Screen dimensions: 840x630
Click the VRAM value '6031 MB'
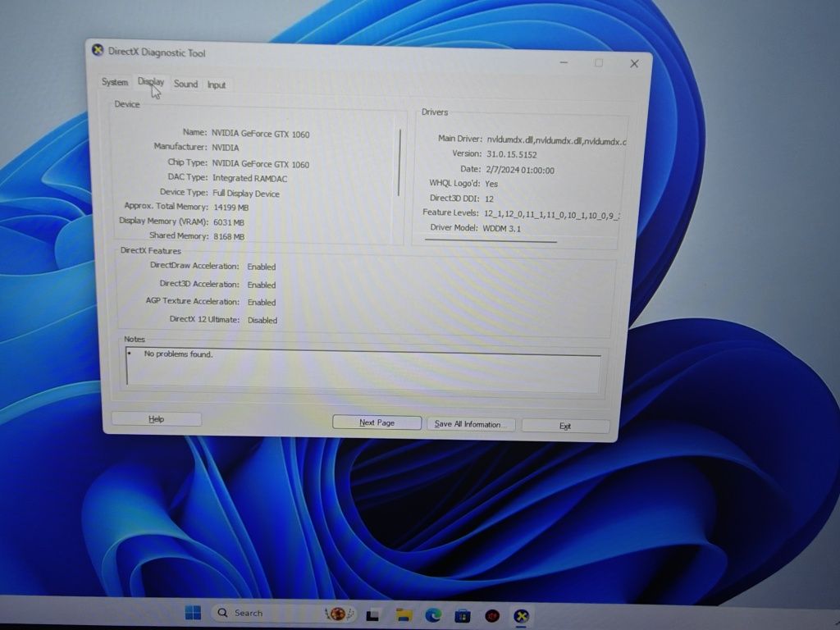pyautogui.click(x=229, y=222)
